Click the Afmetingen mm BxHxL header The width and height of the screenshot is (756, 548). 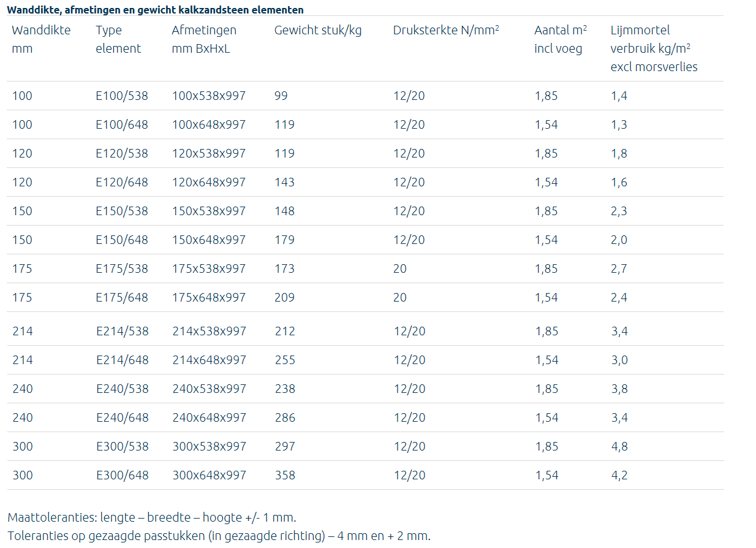pyautogui.click(x=204, y=39)
